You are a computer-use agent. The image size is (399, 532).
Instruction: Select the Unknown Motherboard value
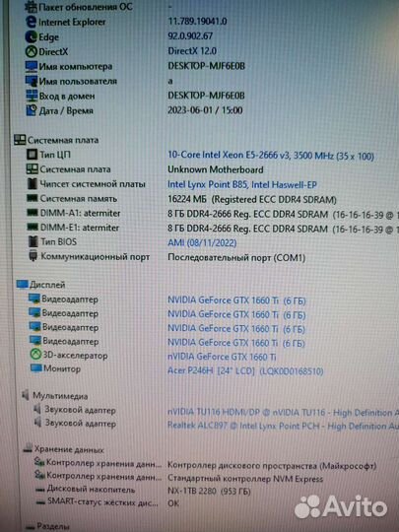tap(216, 169)
